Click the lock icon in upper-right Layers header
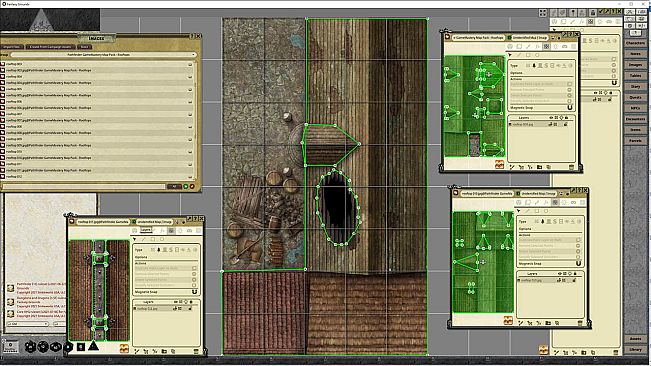651x366 pixels. [x=567, y=118]
